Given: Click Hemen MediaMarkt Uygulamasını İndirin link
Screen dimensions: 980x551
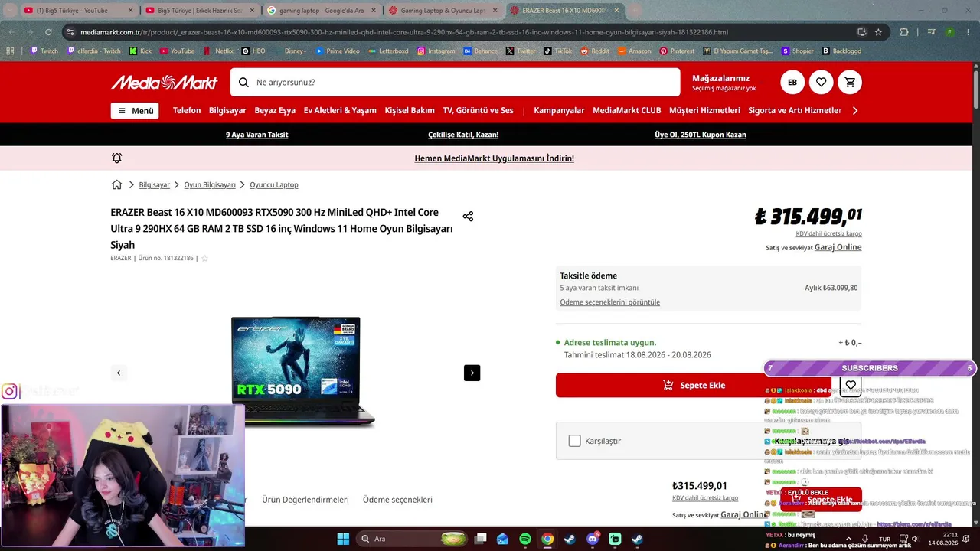Looking at the screenshot, I should tap(494, 158).
